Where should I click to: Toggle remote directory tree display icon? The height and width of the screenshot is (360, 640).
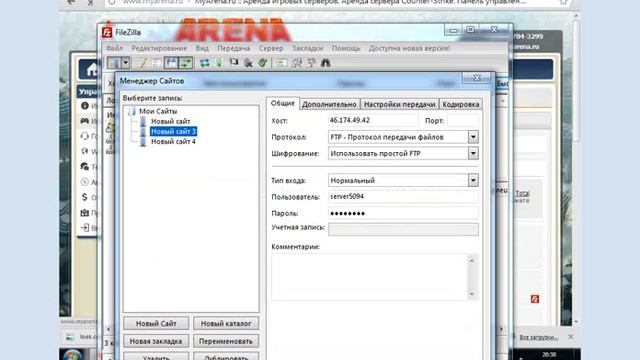[x=171, y=63]
